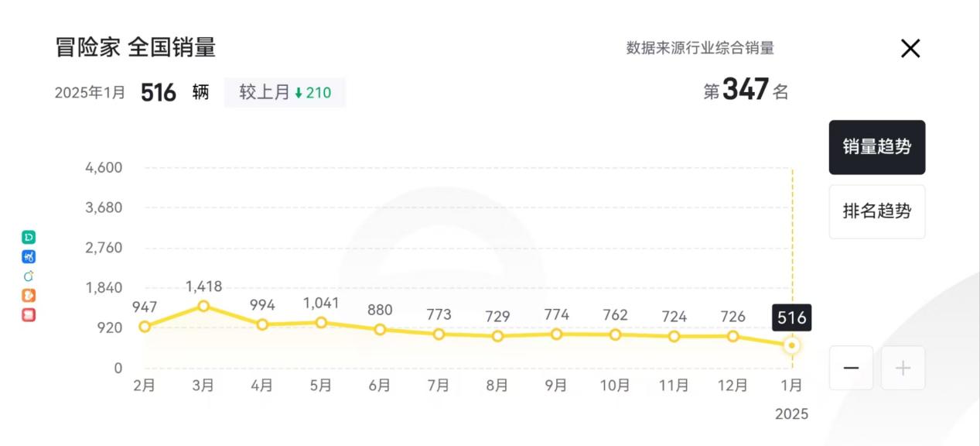
Task: Click 数据来源行业综合销量 source text
Action: tap(700, 48)
